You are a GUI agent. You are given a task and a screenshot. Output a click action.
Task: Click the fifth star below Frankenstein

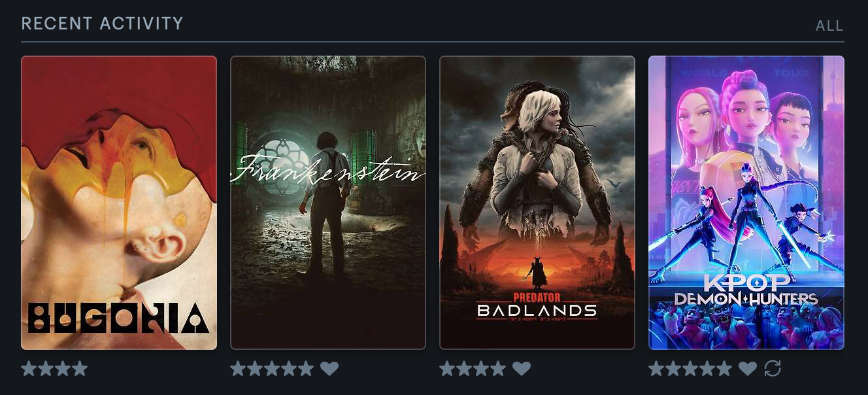[306, 369]
